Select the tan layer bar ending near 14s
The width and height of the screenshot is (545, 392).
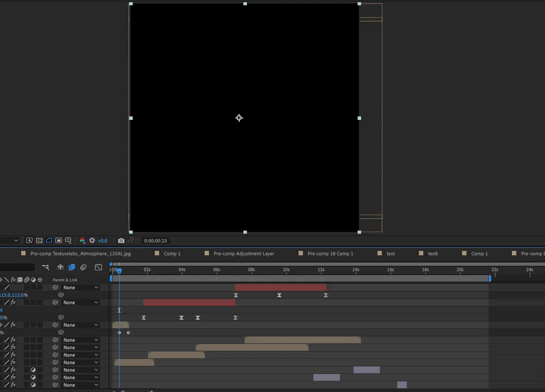pyautogui.click(x=303, y=340)
